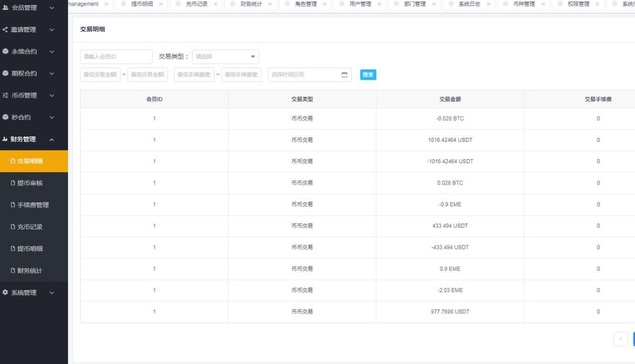Switch to the 财务统计 tab
635x364 pixels.
251,4
